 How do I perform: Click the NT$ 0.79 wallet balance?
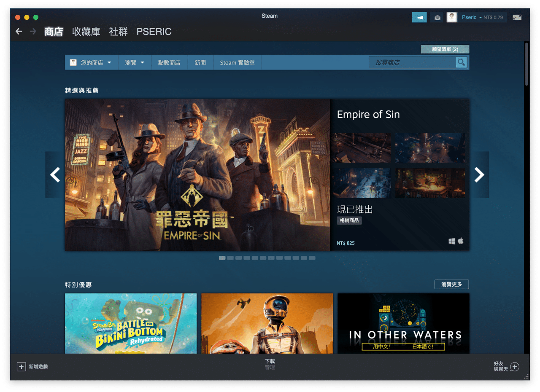[x=493, y=17]
